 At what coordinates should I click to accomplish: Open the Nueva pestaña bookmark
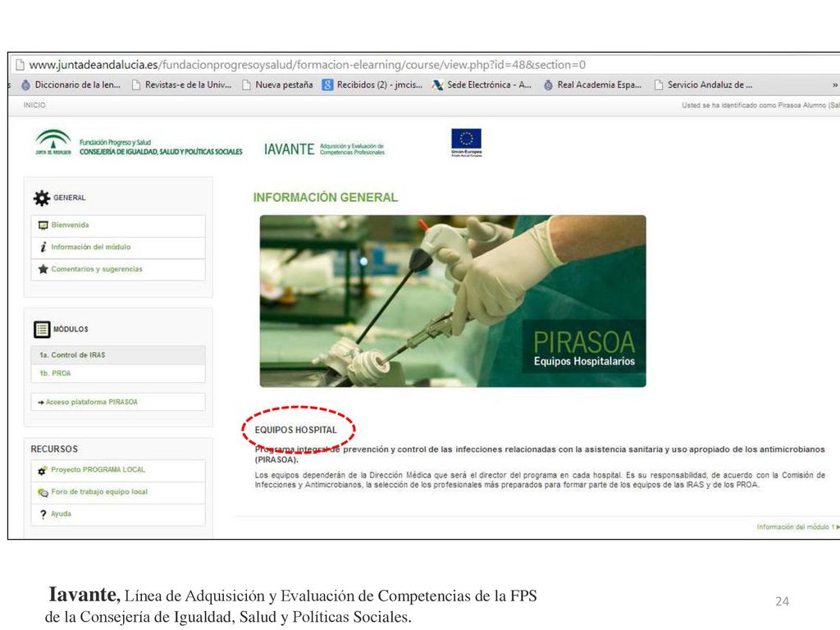[277, 84]
